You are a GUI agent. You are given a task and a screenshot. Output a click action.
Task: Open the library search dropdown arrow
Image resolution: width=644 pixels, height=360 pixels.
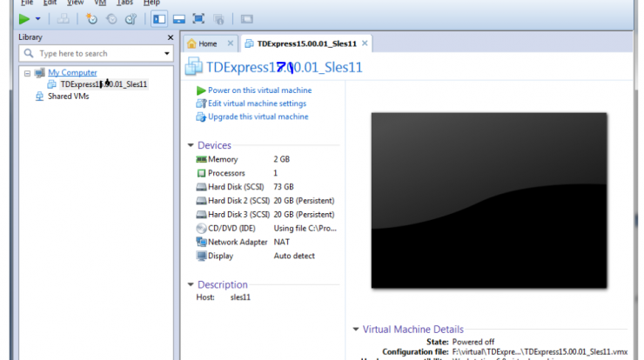point(167,53)
